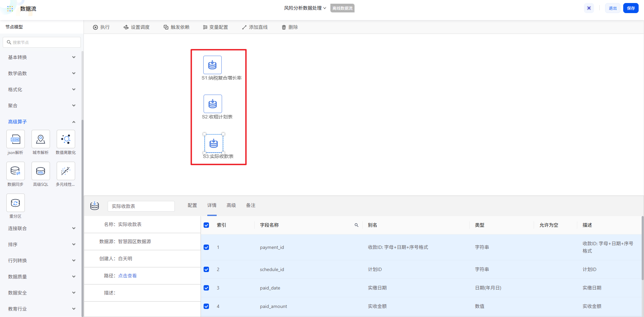Open 变量配置 variable settings
This screenshot has height=317, width=644.
pyautogui.click(x=215, y=27)
